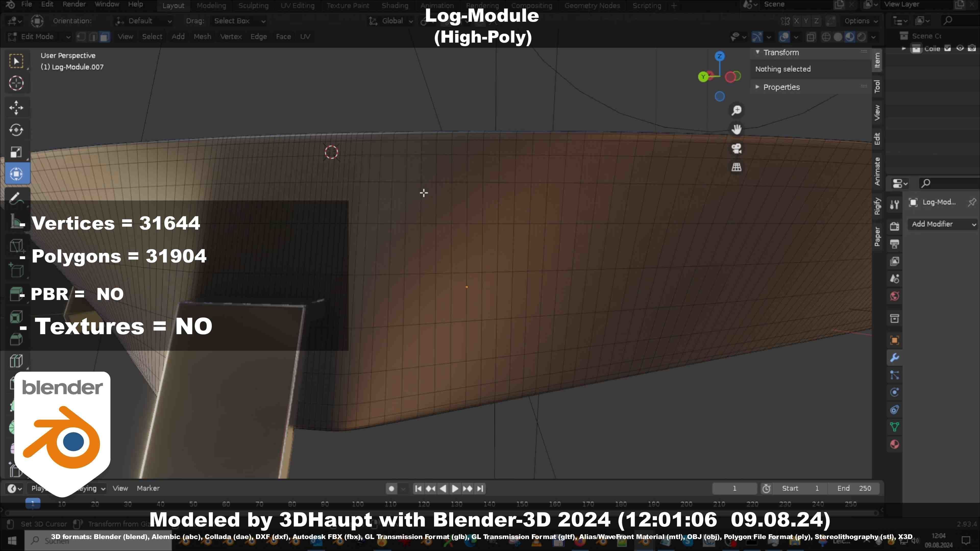The width and height of the screenshot is (980, 551).
Task: Enable vertex select mode
Action: pos(81,36)
